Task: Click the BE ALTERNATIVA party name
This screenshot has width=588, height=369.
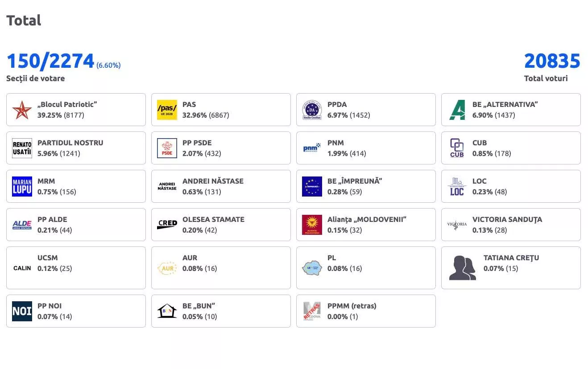Action: [505, 104]
